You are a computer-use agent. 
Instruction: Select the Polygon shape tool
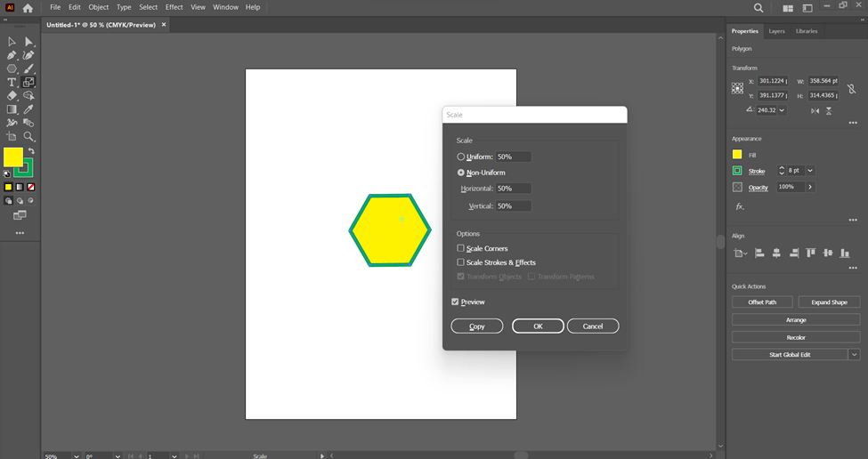12,68
